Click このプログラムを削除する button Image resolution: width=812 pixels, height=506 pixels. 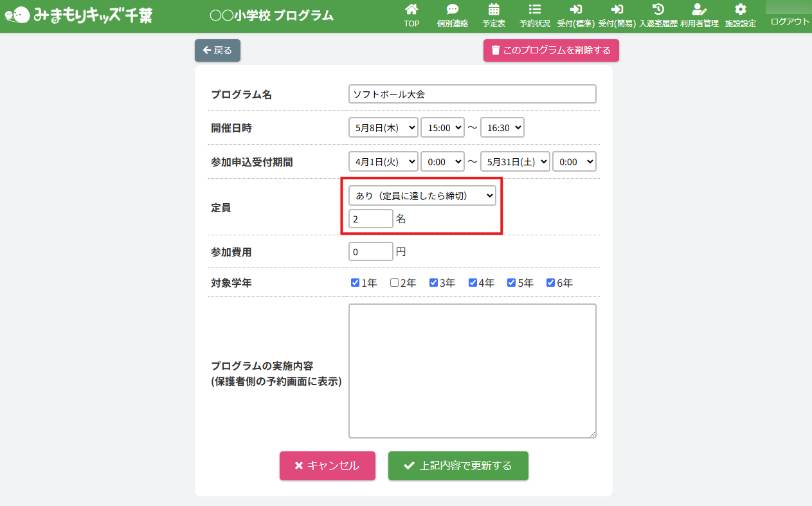551,50
